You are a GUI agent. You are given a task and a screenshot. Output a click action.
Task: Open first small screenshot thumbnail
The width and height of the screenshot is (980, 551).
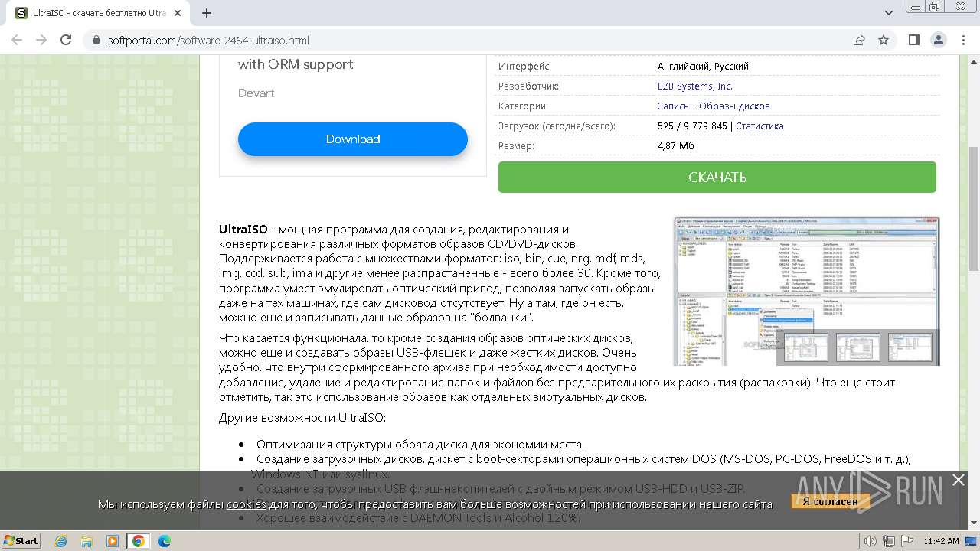click(805, 347)
